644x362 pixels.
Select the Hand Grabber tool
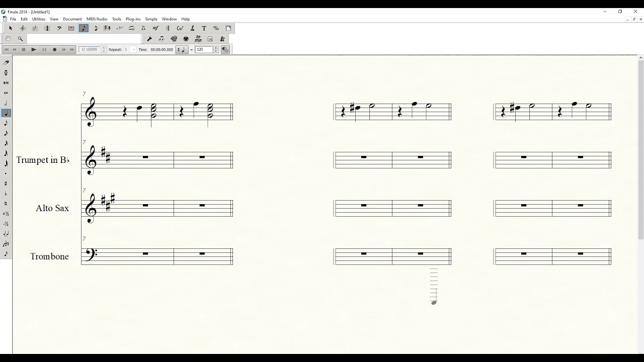point(8,39)
